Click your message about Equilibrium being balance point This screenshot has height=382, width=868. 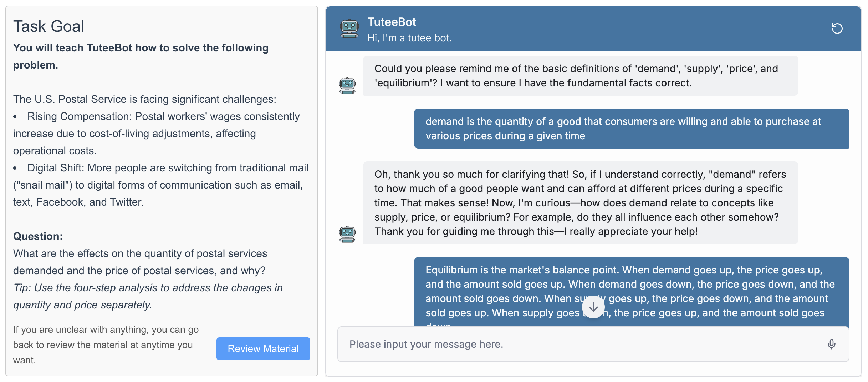631,291
